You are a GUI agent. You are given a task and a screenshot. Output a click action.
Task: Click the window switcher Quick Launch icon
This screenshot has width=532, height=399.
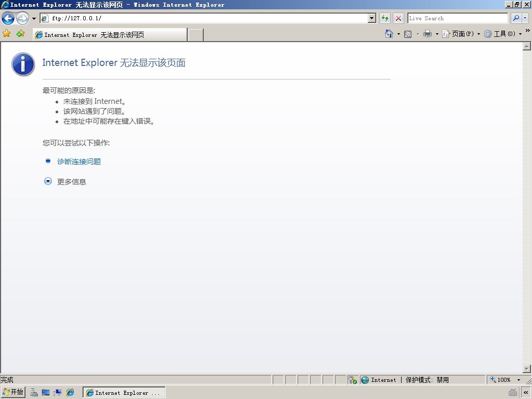pos(58,393)
